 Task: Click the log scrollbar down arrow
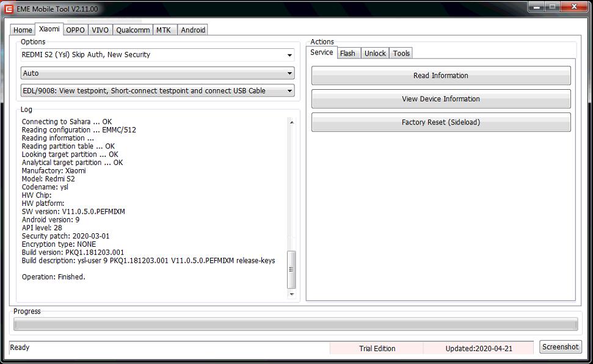[291, 294]
